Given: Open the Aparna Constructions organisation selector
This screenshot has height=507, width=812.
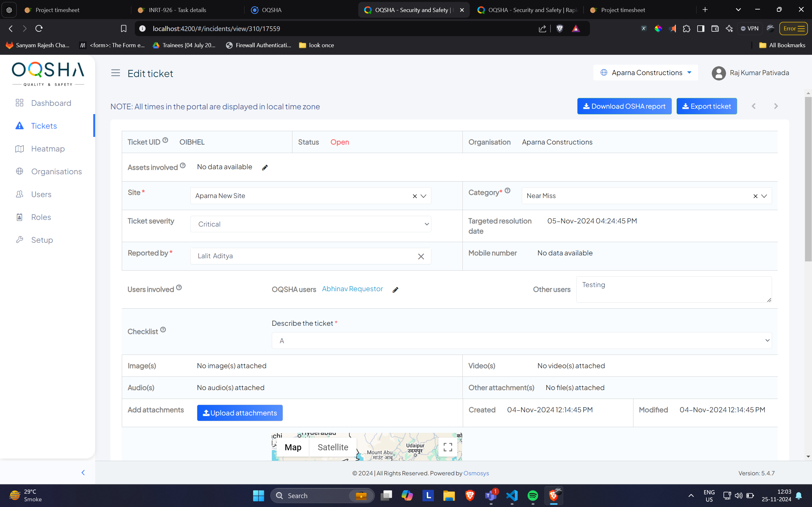Looking at the screenshot, I should [645, 73].
